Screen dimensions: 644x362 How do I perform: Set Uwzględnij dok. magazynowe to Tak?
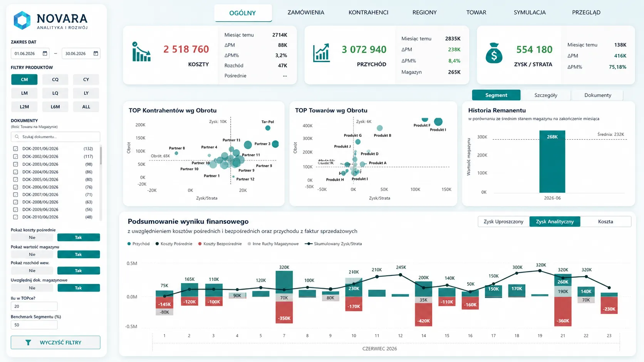click(x=79, y=288)
